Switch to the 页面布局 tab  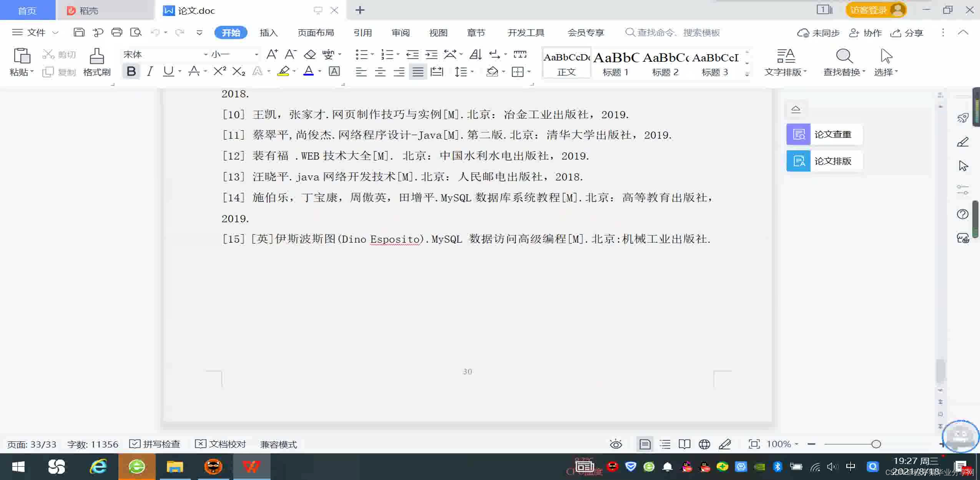tap(316, 33)
